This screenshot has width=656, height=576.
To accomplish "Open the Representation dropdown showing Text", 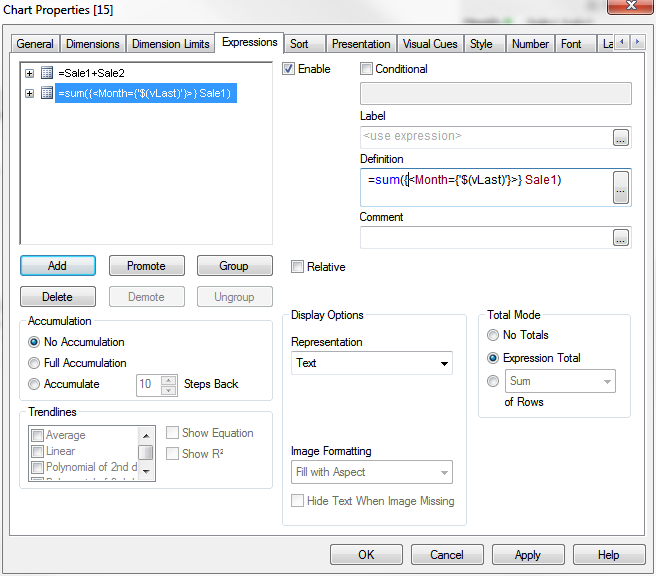I will tap(372, 363).
